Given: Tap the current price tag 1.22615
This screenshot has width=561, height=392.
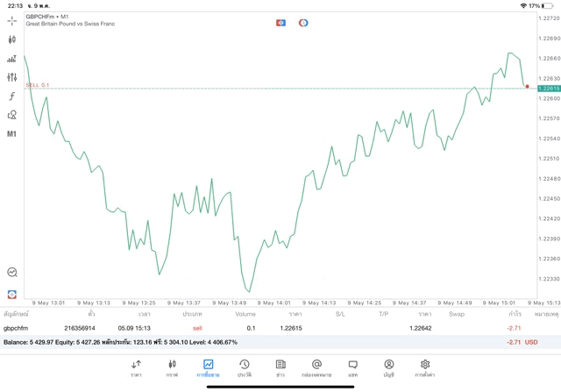Looking at the screenshot, I should pyautogui.click(x=549, y=89).
